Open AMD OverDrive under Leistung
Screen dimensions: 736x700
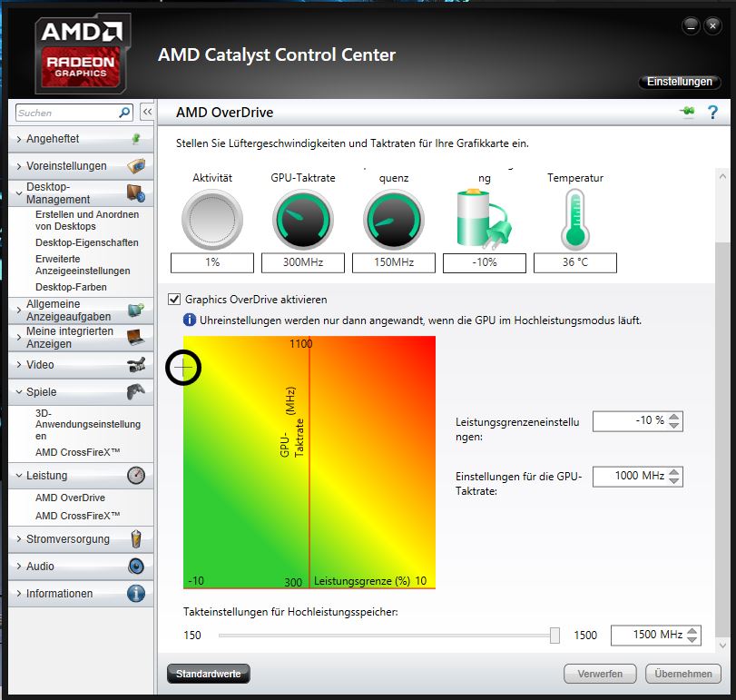(71, 498)
